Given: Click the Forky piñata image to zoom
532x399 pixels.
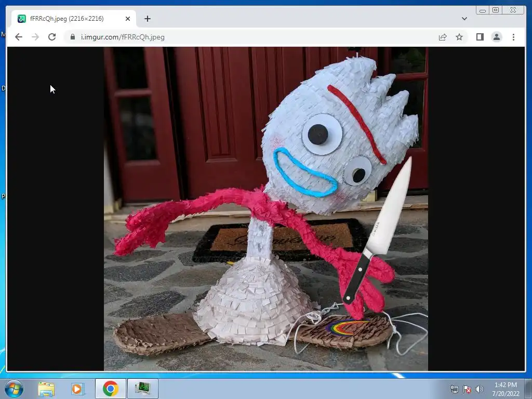Looking at the screenshot, I should pos(265,209).
